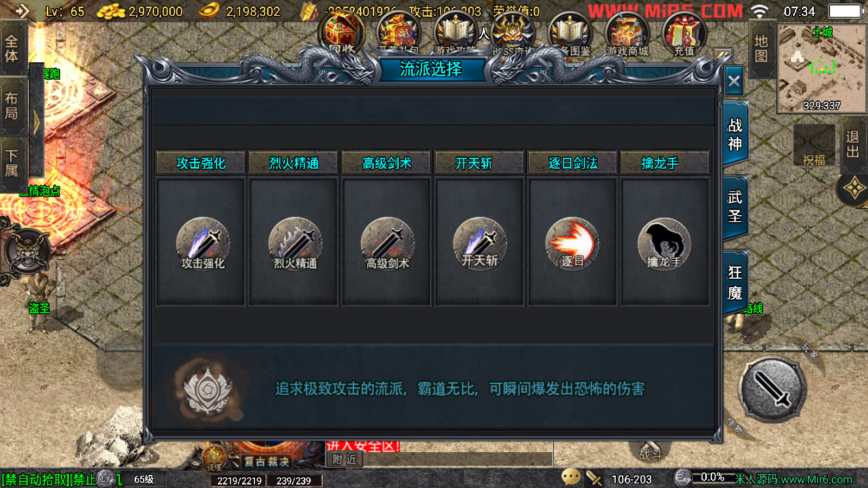This screenshot has width=868, height=488.
Task: Select the 擒龙手 claw skill icon
Action: coord(664,244)
